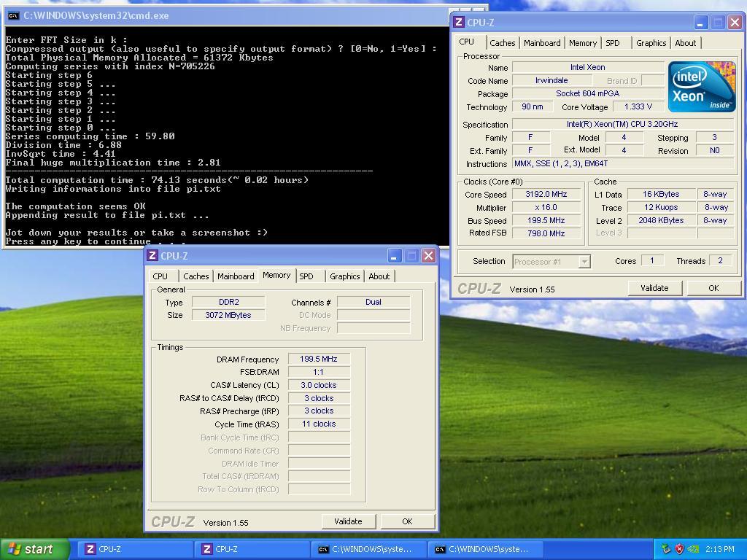Click the Multiplier x 16.0 value
The image size is (747, 560).
click(546, 208)
